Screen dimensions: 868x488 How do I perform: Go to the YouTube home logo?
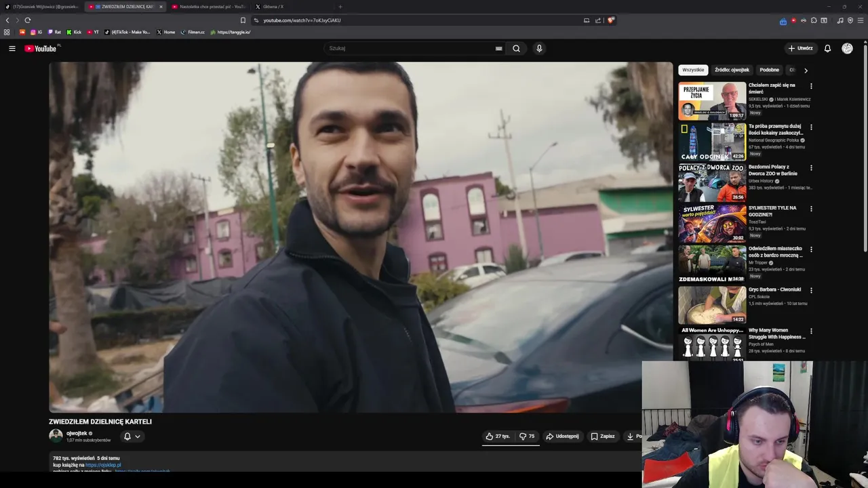click(x=41, y=48)
